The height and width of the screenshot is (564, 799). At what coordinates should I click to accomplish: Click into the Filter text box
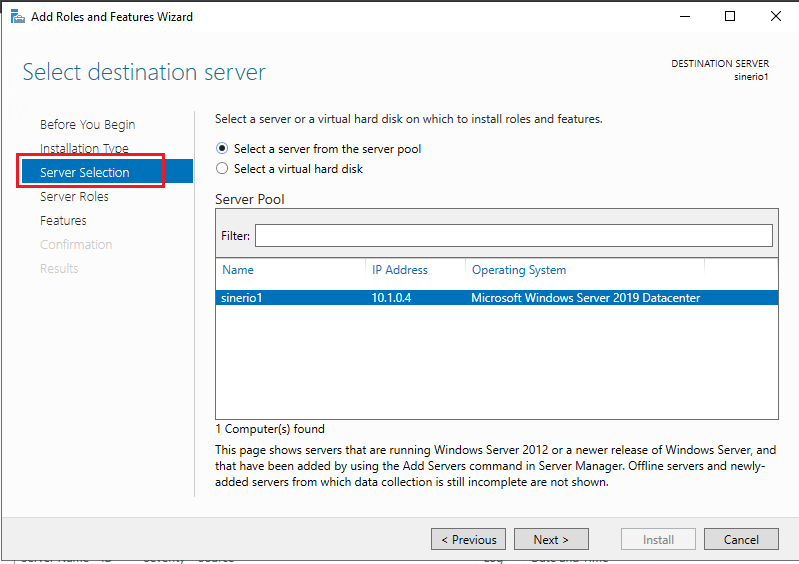(513, 235)
